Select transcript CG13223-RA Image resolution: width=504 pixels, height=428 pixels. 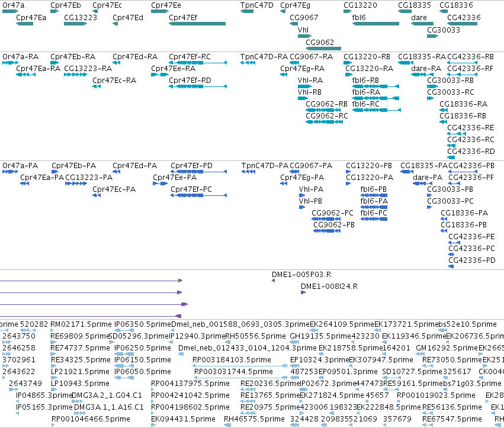coord(76,75)
